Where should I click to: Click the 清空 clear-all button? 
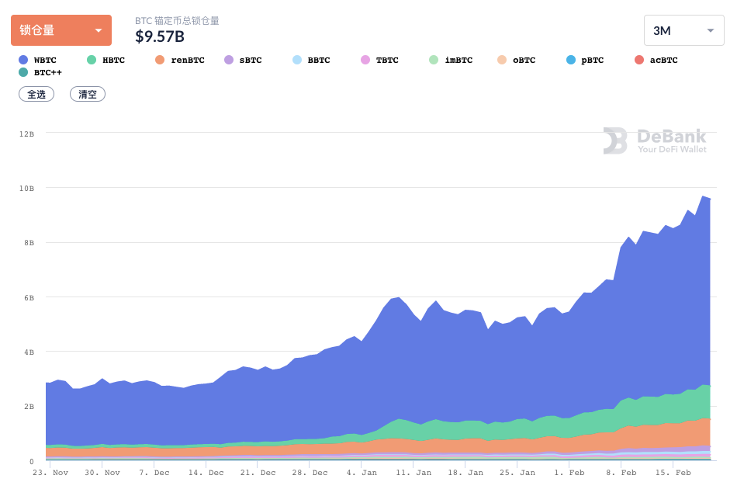(x=87, y=94)
